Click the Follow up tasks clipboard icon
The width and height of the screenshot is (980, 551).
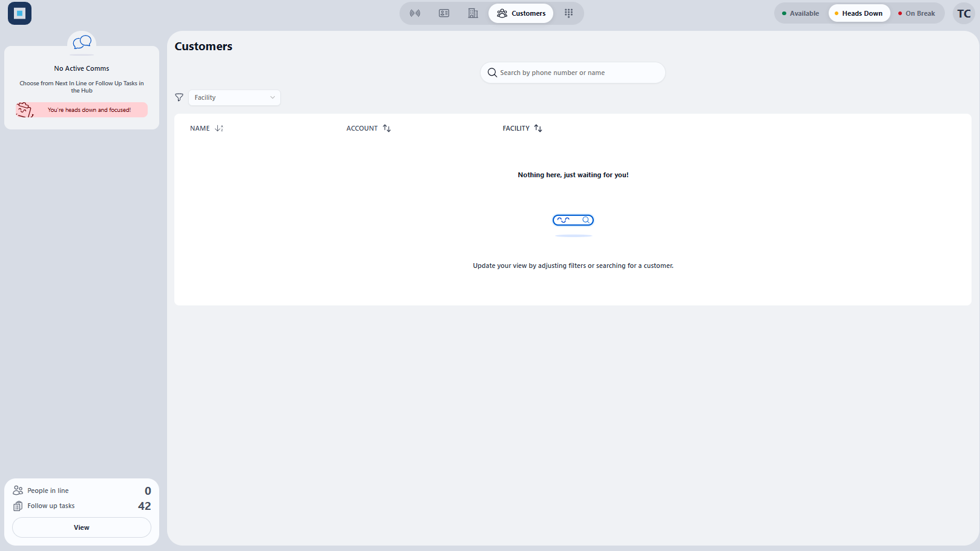point(18,506)
